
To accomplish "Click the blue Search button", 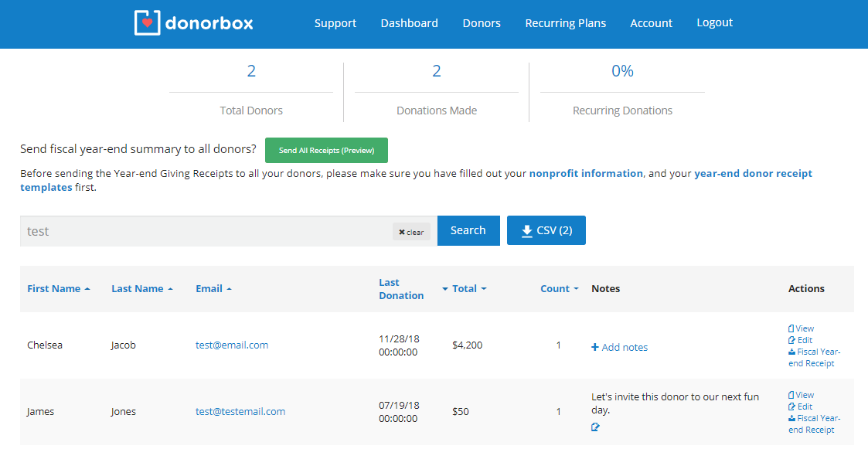I will coord(468,230).
